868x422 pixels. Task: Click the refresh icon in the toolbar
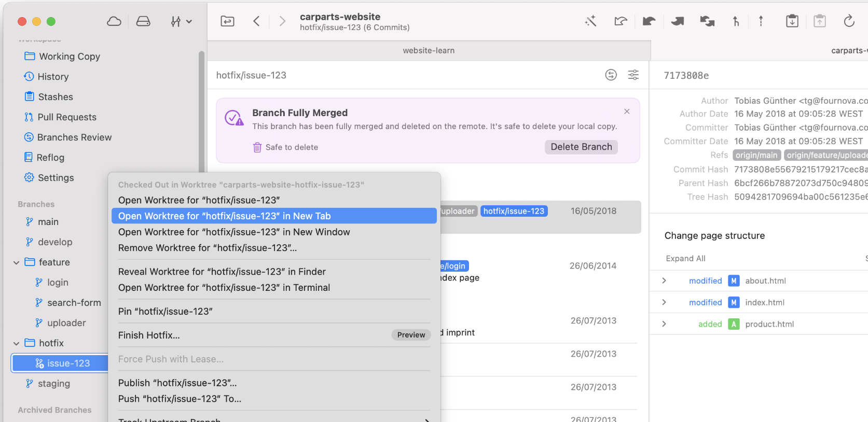click(849, 21)
